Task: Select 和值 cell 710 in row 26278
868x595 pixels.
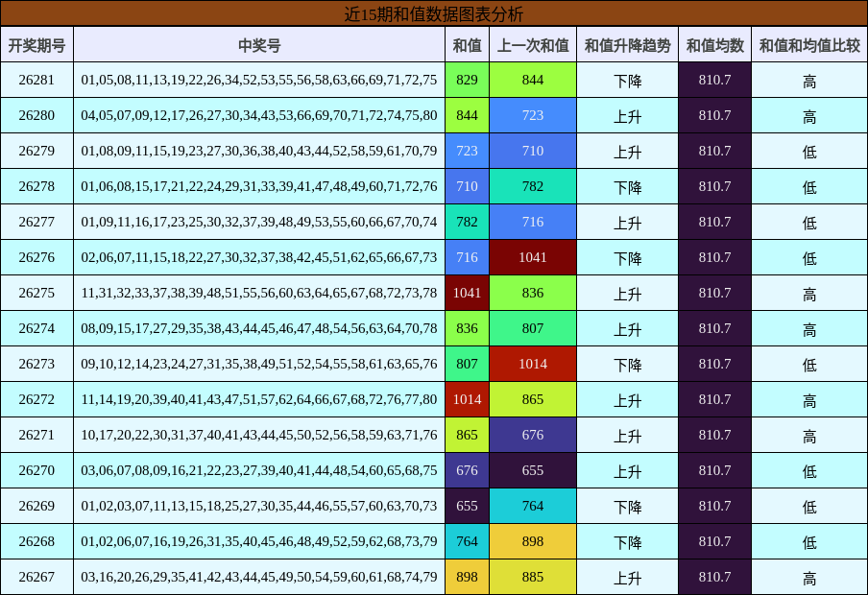Action: [468, 186]
